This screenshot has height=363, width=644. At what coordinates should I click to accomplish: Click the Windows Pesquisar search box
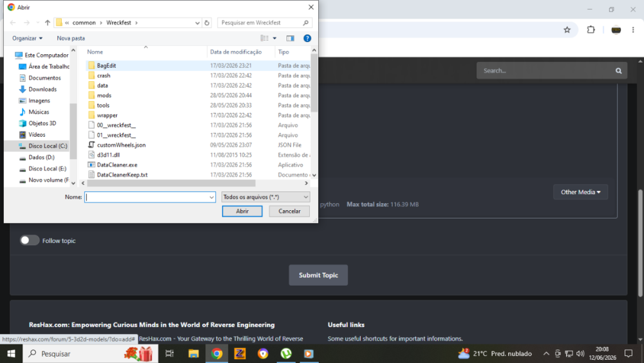coord(90,353)
